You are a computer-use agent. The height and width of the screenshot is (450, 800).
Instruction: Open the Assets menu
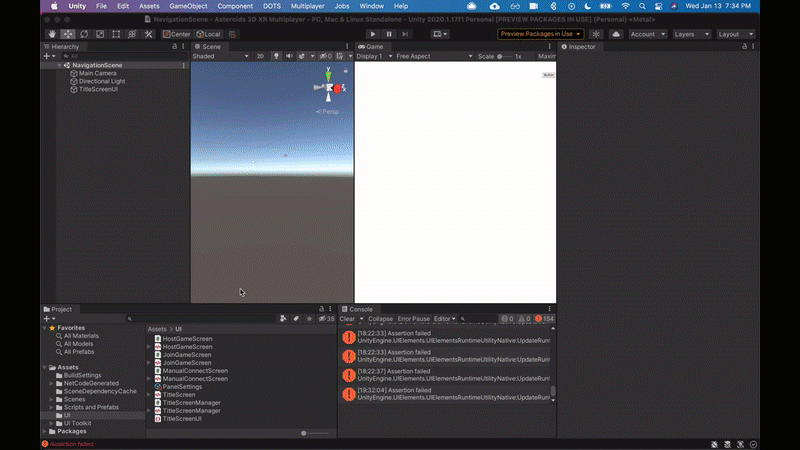pos(149,6)
